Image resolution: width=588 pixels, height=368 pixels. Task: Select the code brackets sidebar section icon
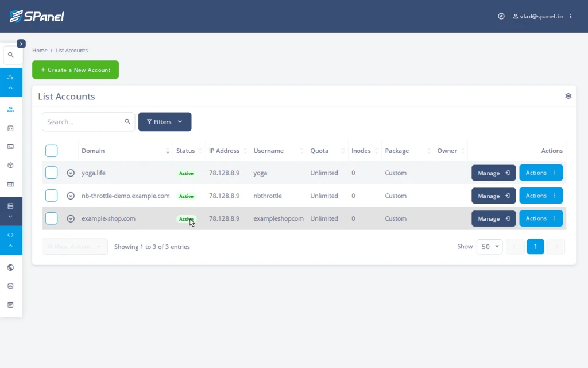[x=10, y=235]
